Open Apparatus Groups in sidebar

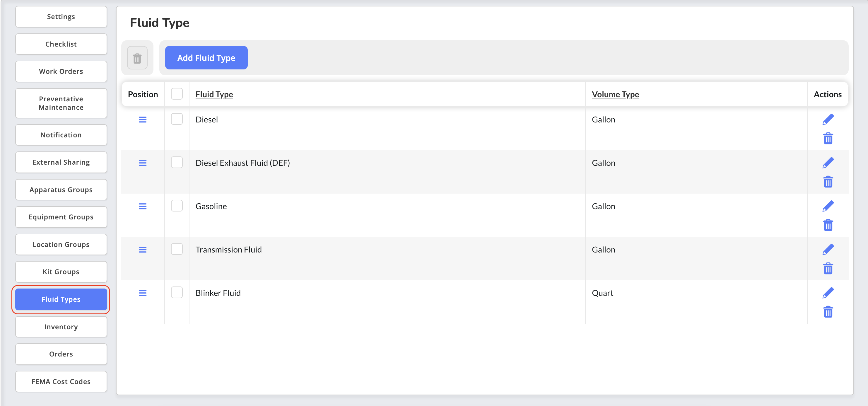point(61,190)
